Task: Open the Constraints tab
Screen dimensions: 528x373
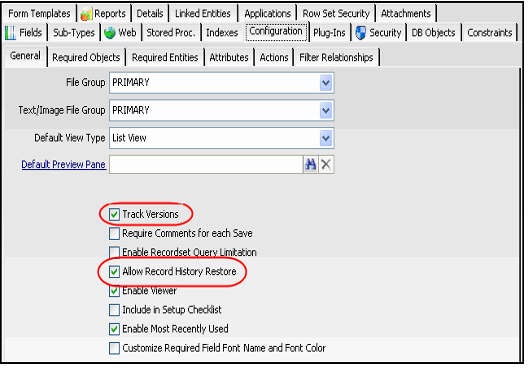Action: pos(490,33)
